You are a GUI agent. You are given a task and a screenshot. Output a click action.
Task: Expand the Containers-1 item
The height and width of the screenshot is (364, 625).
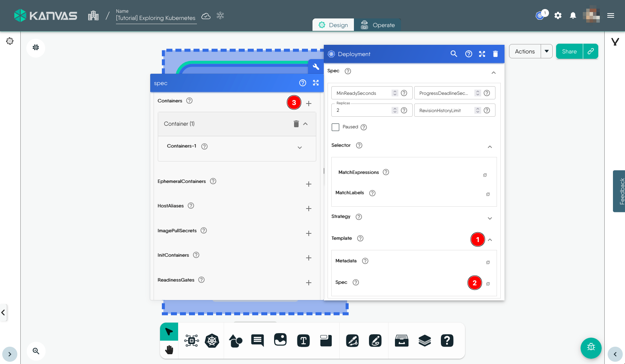pos(300,148)
